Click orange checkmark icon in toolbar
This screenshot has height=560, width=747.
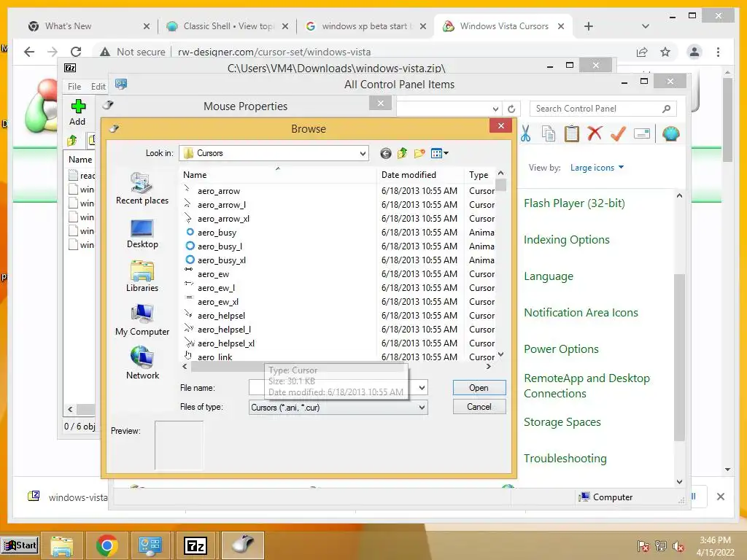pos(618,134)
